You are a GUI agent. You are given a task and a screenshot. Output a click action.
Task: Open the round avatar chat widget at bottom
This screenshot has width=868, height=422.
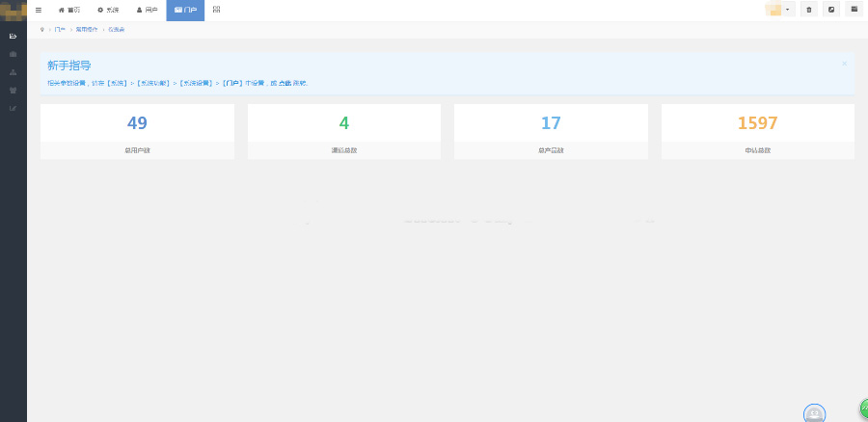(x=814, y=413)
